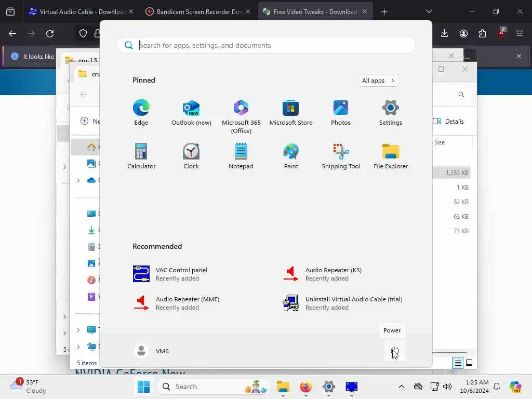Screen dimensions: 532x399
Task: Open Microsoft 365 (Office) app
Action: pos(241,116)
